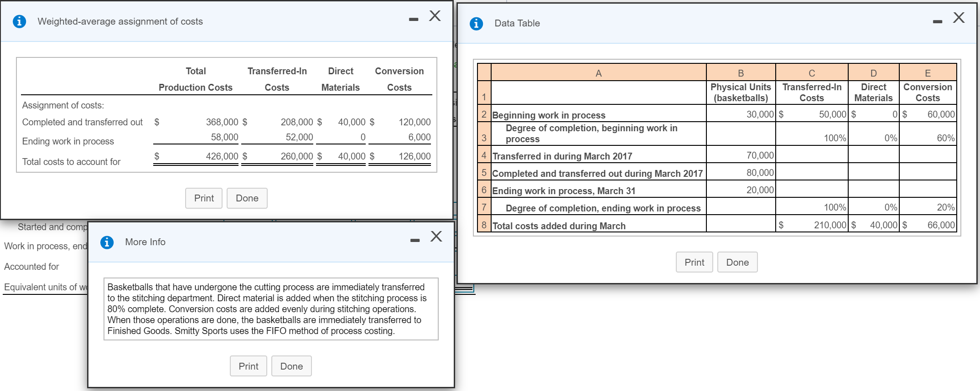Viewport: 980px width, 391px height.
Task: Click the 368,000 total production cost value
Action: click(222, 122)
